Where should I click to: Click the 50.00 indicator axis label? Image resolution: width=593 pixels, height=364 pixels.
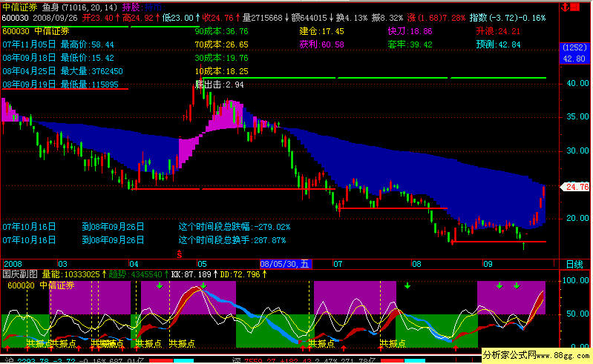point(577,314)
